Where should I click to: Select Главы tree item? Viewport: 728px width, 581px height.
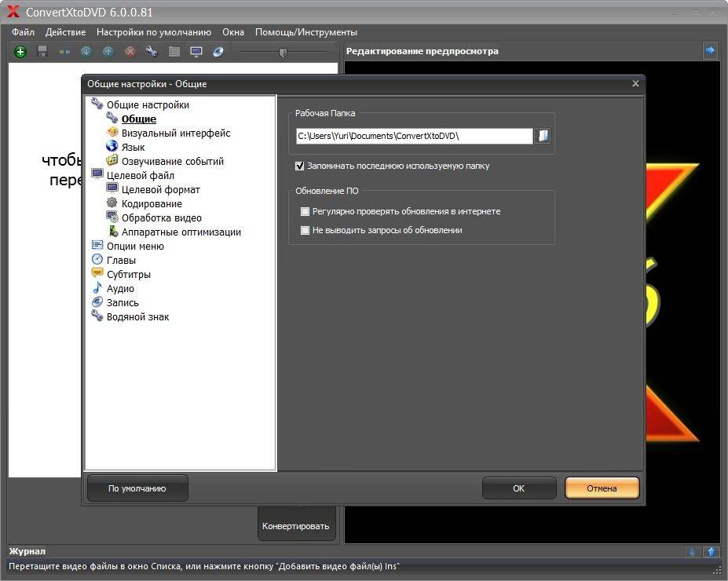point(121,261)
